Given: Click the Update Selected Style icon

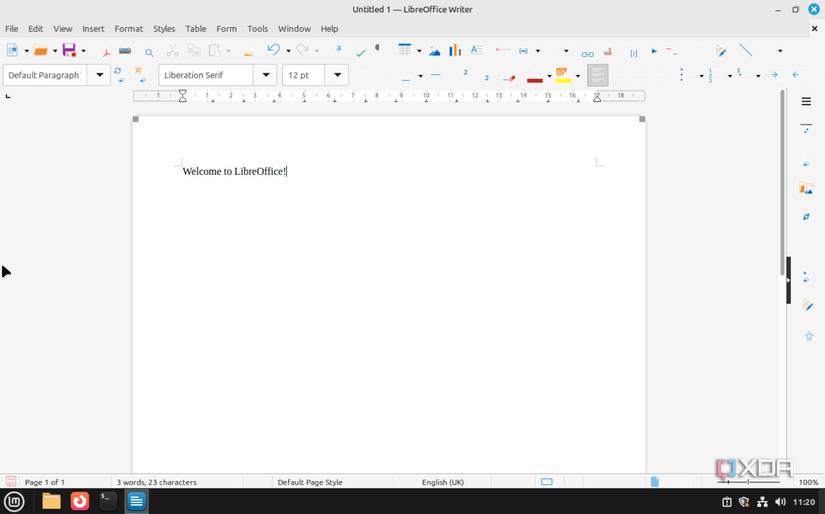Looking at the screenshot, I should tap(119, 74).
